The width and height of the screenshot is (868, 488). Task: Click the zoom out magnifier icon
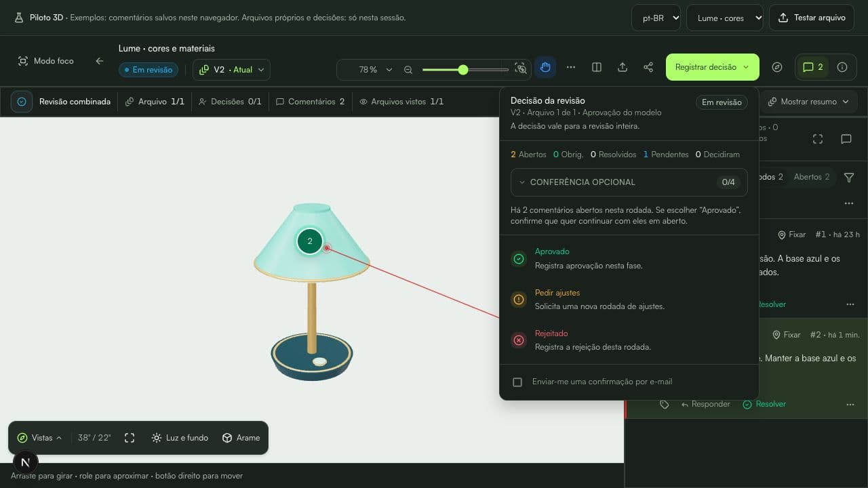click(x=408, y=69)
